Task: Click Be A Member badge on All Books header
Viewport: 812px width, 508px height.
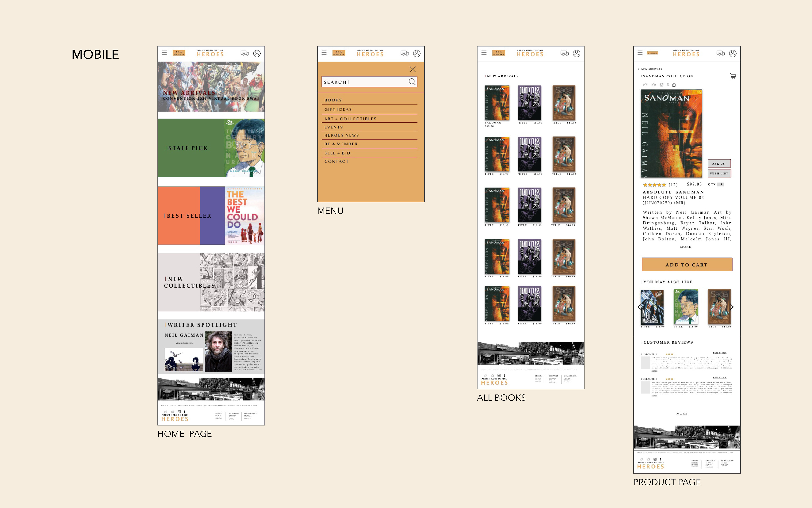Action: 499,53
